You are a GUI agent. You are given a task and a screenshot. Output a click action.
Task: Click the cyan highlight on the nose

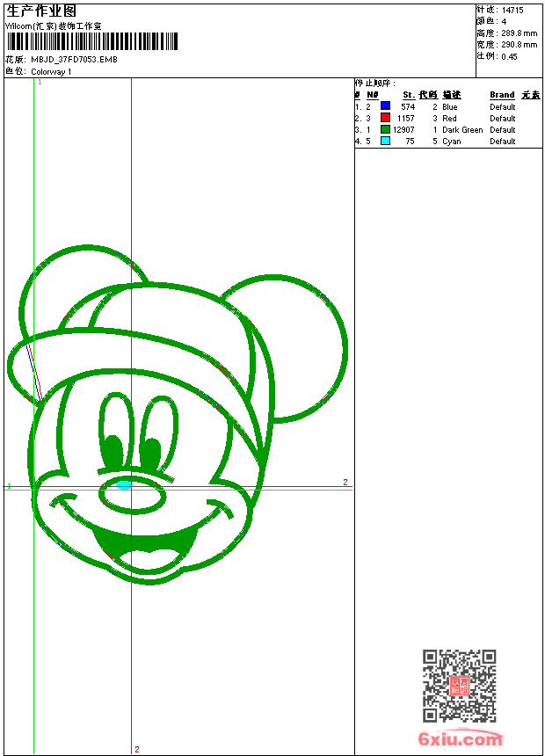(x=125, y=484)
